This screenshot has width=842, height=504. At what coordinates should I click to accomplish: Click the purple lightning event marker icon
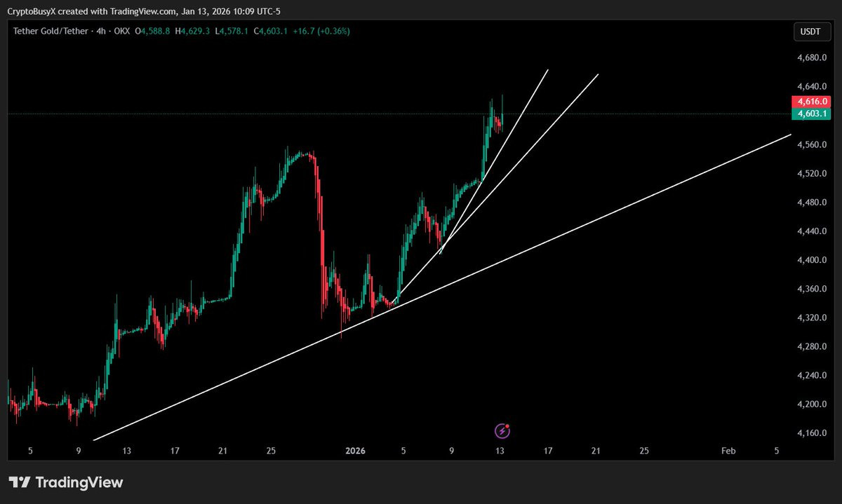502,430
